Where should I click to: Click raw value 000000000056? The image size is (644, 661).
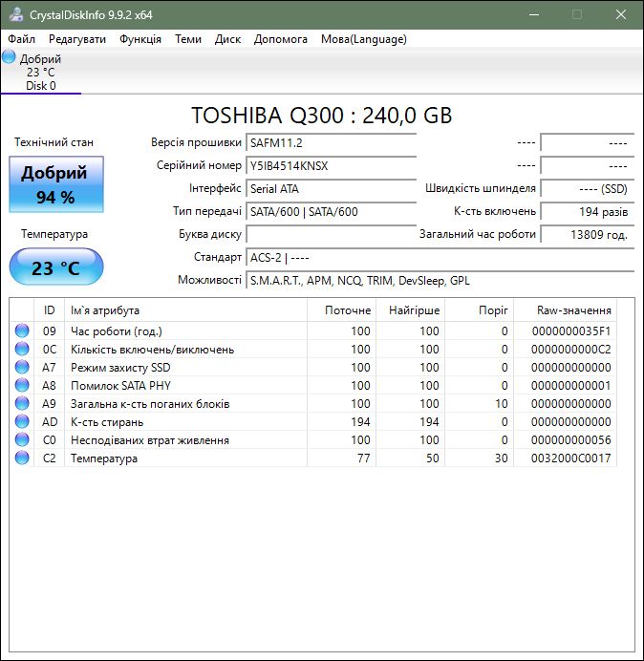[x=571, y=439]
